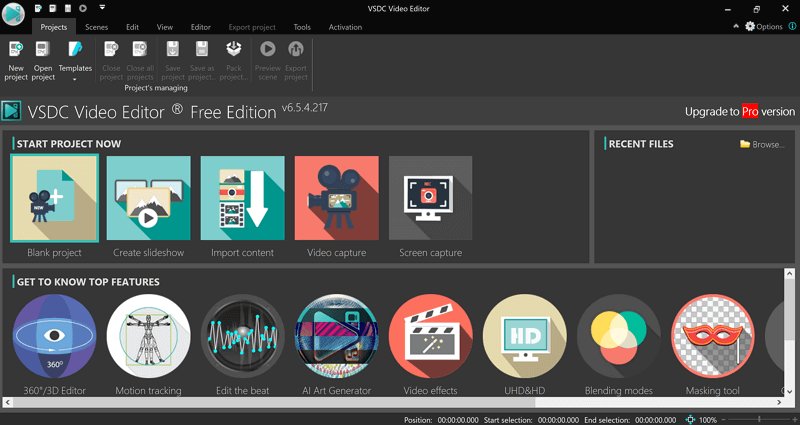Image resolution: width=800 pixels, height=425 pixels.
Task: Open the Motion tracking feature icon
Action: pyautogui.click(x=148, y=336)
